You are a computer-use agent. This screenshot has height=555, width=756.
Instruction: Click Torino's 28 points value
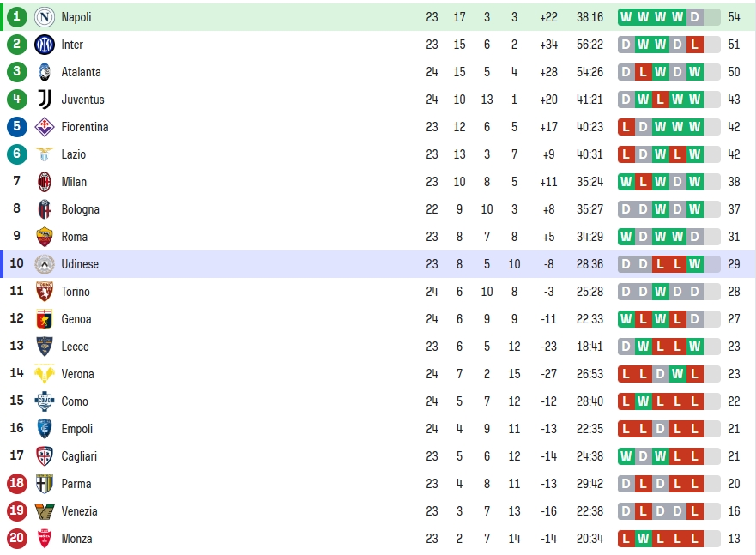[x=734, y=292]
